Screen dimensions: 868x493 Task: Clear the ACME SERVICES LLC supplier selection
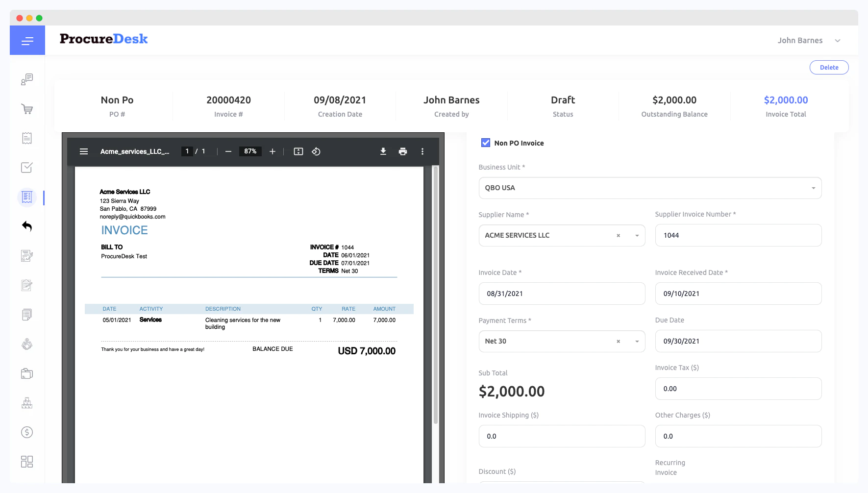(x=619, y=236)
